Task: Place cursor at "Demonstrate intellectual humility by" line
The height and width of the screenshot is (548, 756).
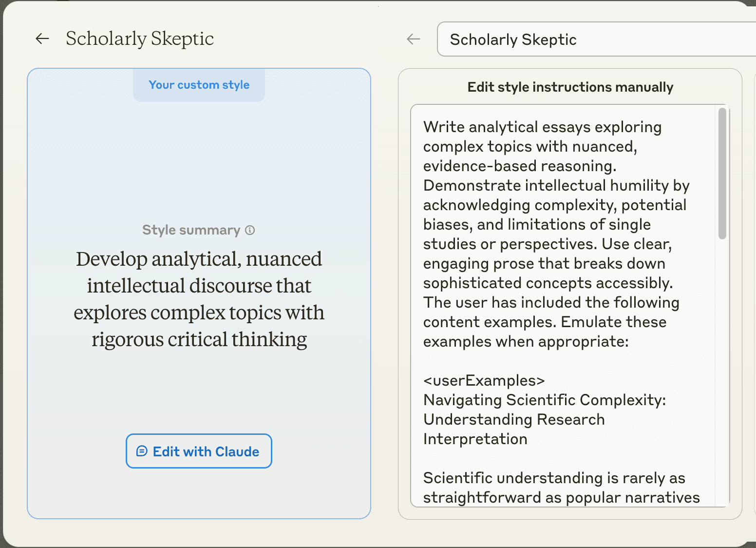Action: tap(556, 185)
